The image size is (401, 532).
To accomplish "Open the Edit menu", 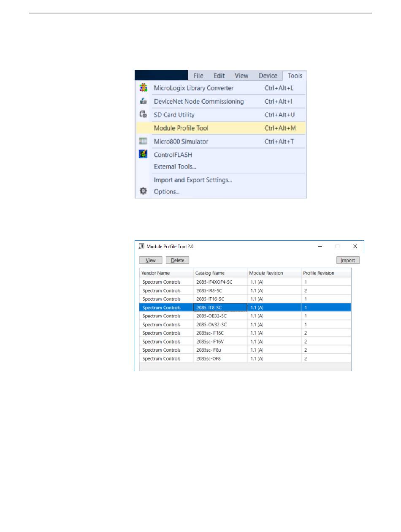I will pyautogui.click(x=219, y=76).
